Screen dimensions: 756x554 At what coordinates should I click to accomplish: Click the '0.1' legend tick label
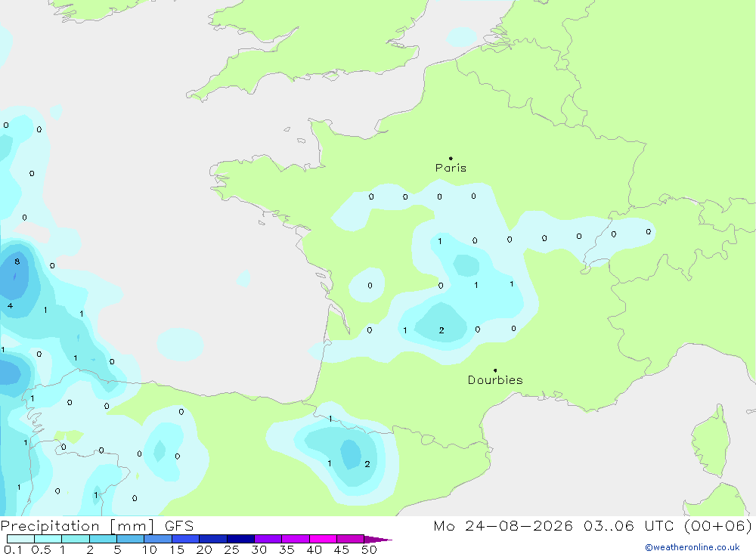coord(13,549)
